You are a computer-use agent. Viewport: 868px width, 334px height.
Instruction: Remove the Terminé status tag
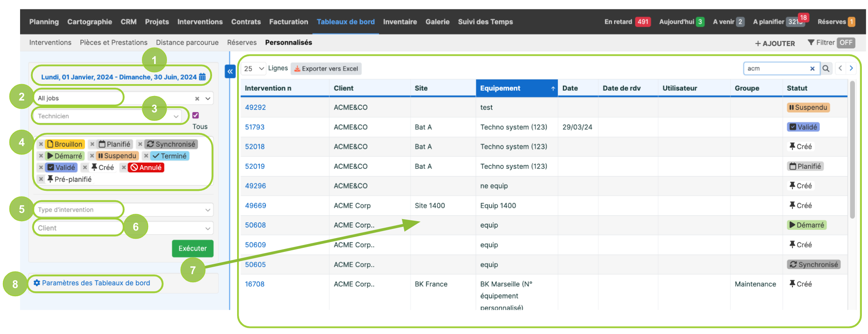click(146, 156)
